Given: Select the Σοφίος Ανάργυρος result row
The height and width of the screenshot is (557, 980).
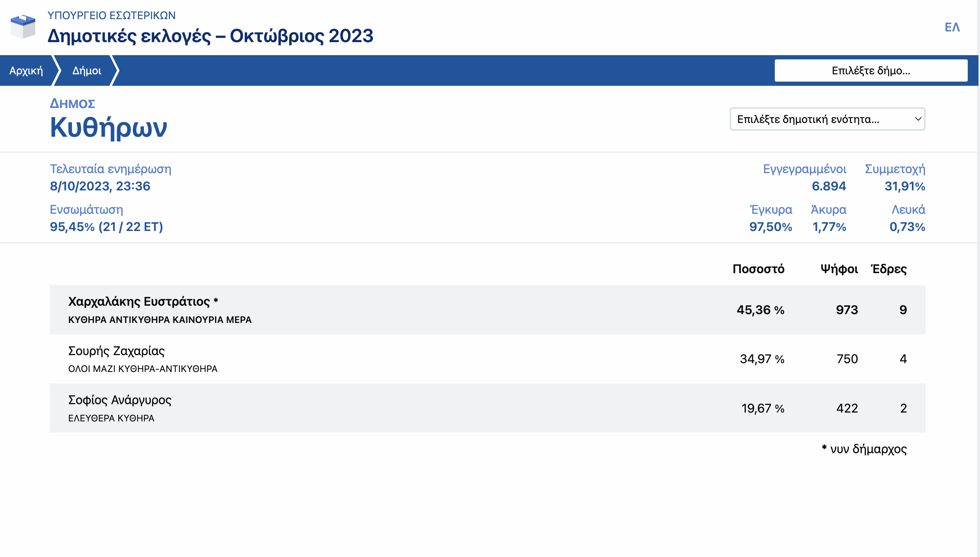Looking at the screenshot, I should click(x=120, y=400).
